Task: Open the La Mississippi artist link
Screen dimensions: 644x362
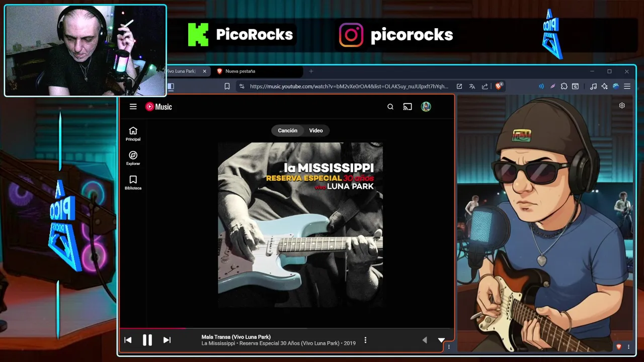Action: [x=218, y=343]
